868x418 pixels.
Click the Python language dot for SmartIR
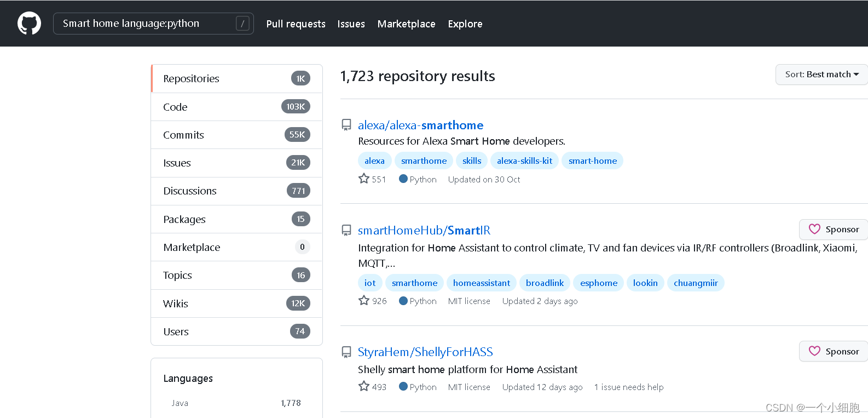tap(403, 301)
